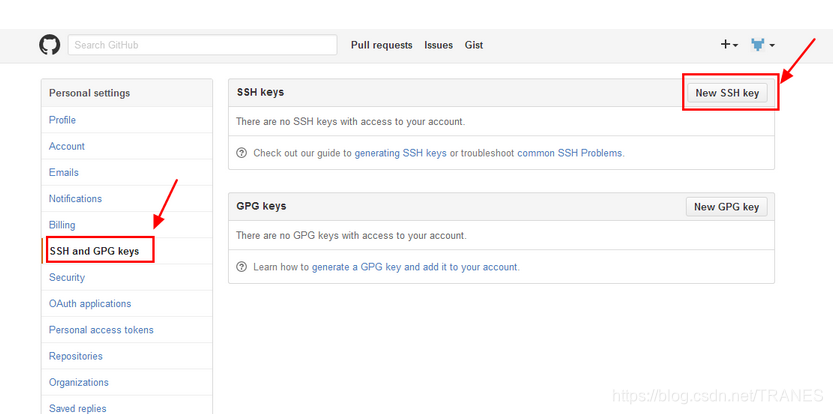The image size is (833, 414).
Task: Click 'There are no GPG keys' message
Action: pyautogui.click(x=351, y=235)
